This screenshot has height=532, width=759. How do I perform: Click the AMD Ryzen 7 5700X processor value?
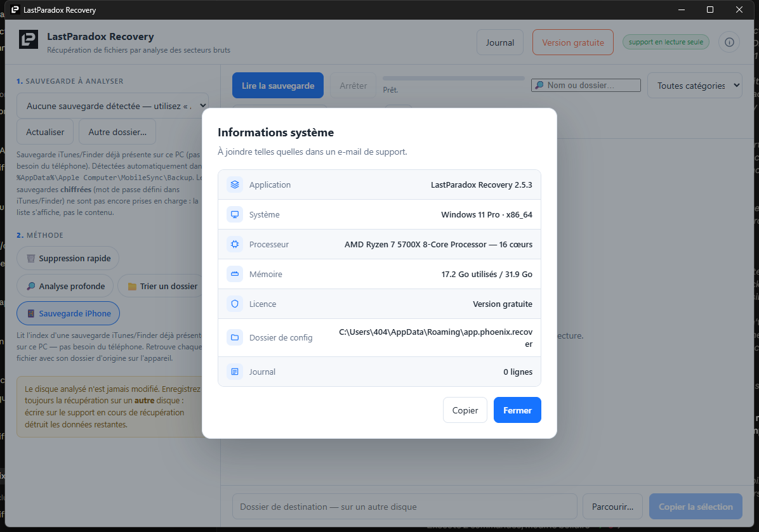pos(439,244)
